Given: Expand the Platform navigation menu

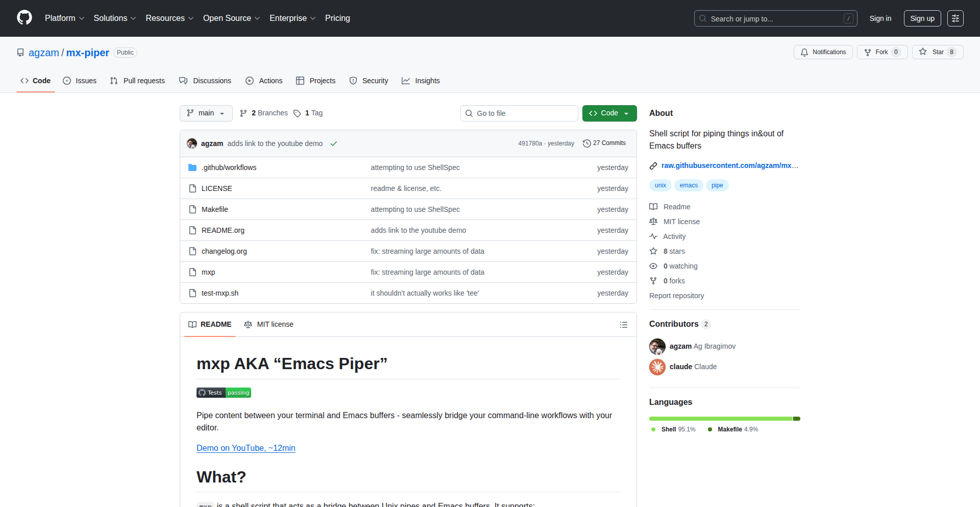Looking at the screenshot, I should tap(64, 18).
